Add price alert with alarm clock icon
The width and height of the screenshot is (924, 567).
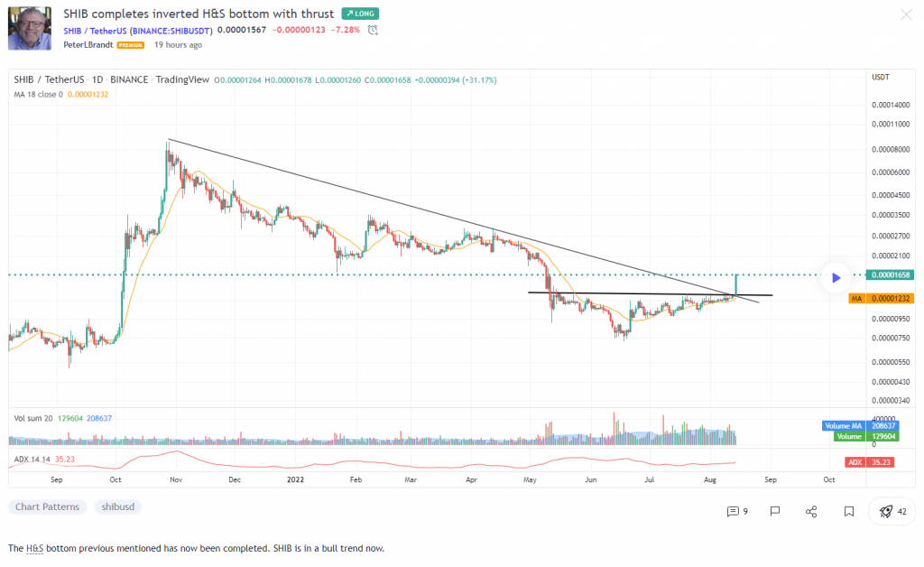(372, 30)
